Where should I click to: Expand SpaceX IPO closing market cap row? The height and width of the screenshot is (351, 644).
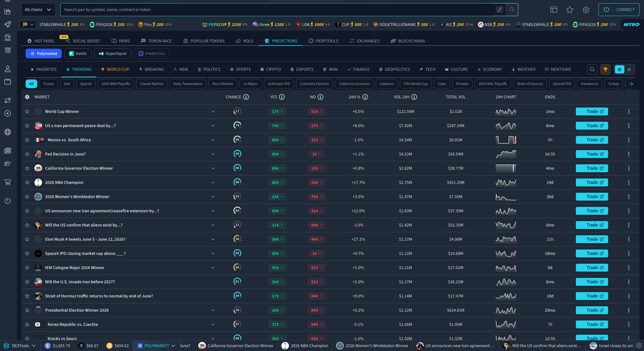[213, 253]
